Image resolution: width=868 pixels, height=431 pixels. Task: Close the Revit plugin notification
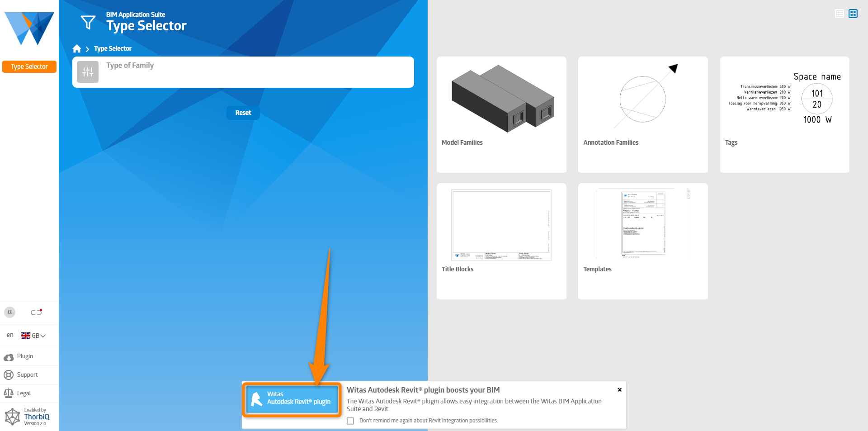(x=620, y=390)
